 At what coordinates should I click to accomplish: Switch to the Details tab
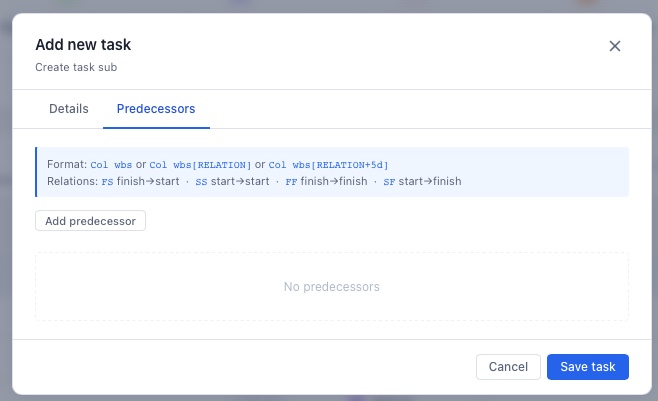click(69, 108)
